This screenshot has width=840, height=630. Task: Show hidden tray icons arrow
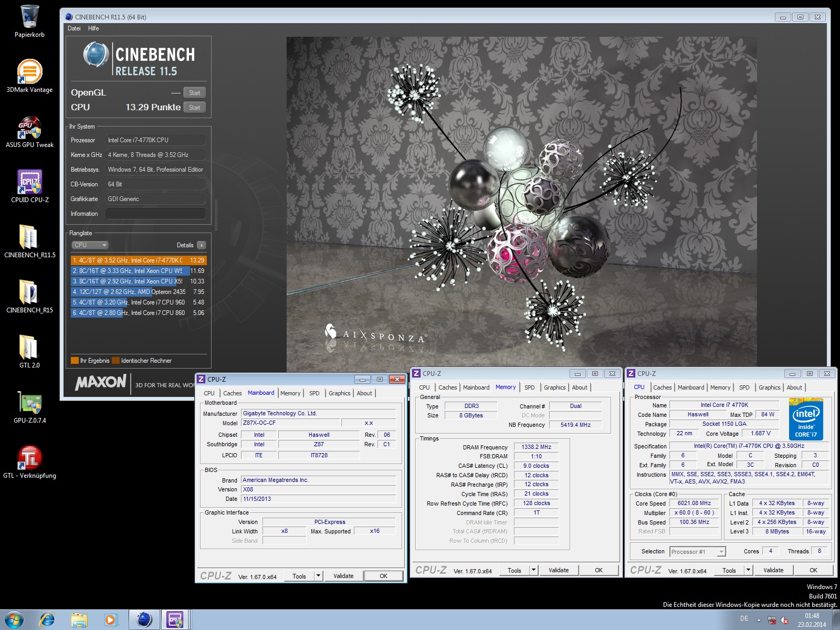coord(759,620)
